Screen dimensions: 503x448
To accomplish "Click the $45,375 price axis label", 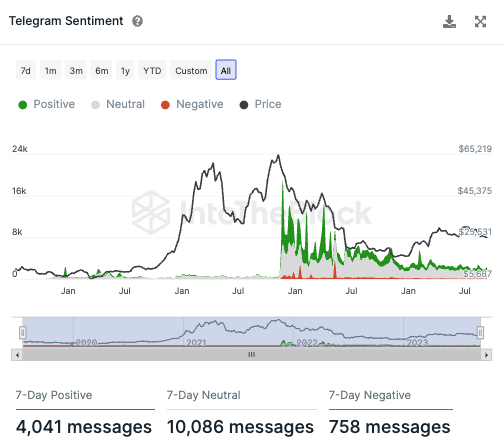I will point(475,191).
